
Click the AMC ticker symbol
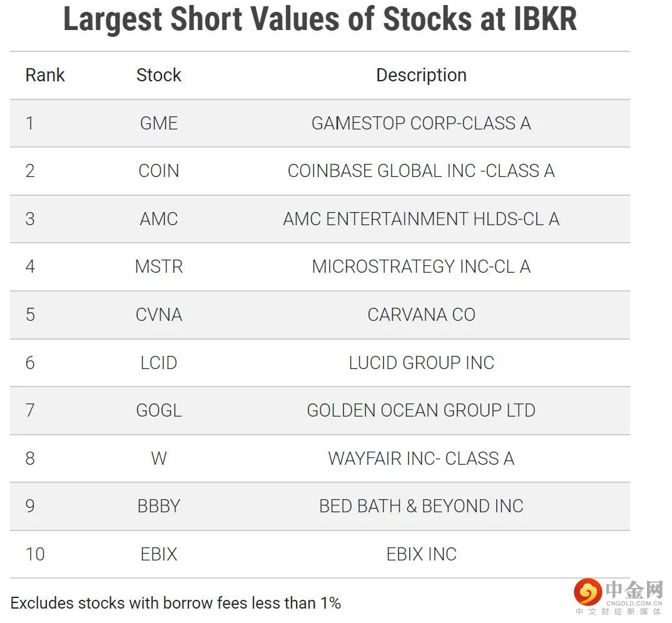point(159,219)
